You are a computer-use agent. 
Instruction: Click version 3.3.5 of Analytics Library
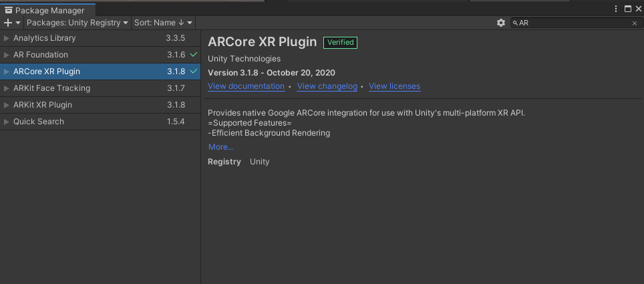(x=176, y=38)
